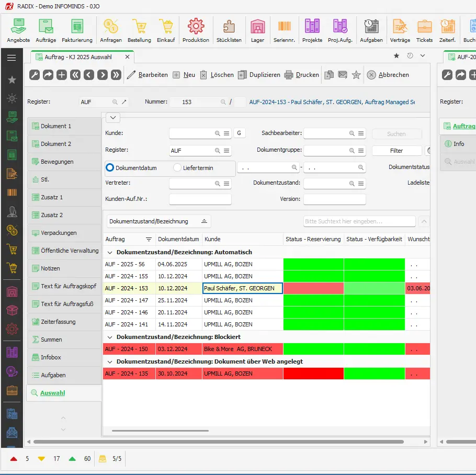Click the envelope email icon in toolbar

click(343, 75)
